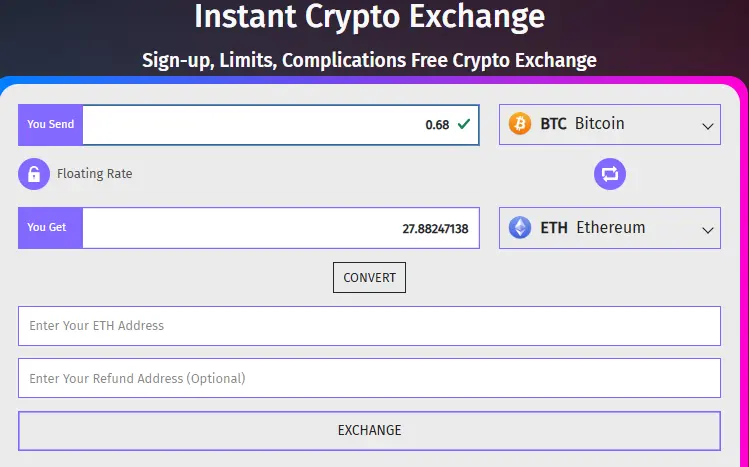Click the Floating Rate text label
The image size is (749, 467).
95,174
